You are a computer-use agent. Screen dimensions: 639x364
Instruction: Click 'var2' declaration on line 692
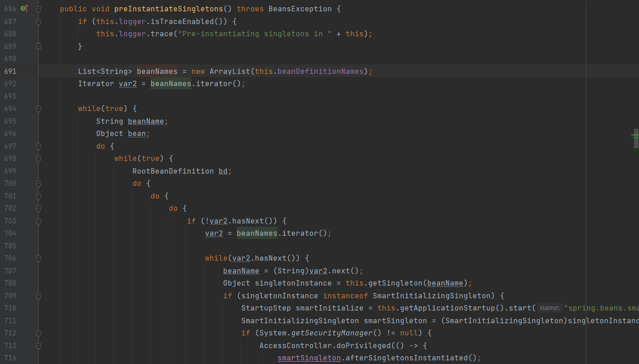[x=128, y=84]
